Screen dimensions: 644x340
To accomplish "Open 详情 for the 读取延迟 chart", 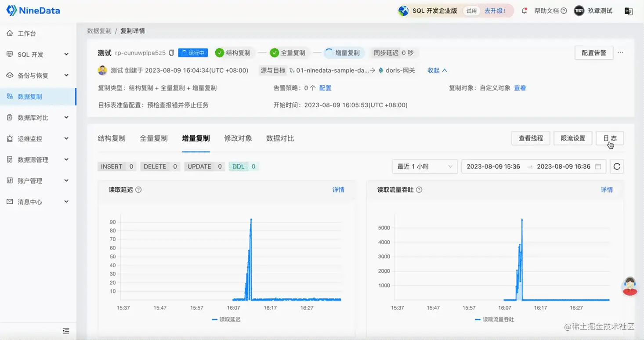I will coord(338,190).
